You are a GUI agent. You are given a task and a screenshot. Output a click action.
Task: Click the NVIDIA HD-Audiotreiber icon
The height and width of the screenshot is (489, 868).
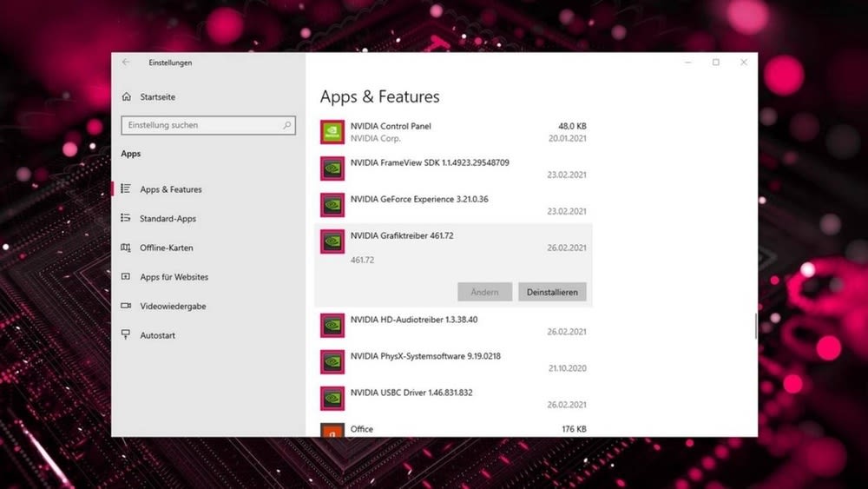point(332,326)
